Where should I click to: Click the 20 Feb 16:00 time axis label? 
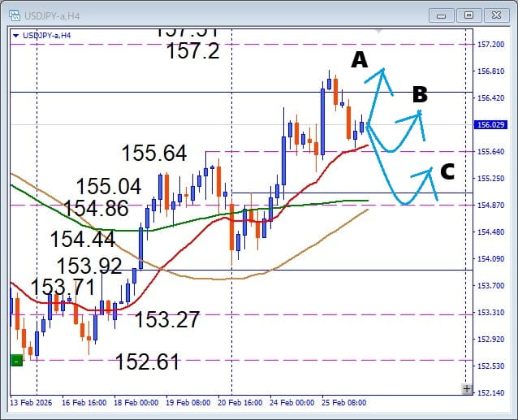pos(241,402)
